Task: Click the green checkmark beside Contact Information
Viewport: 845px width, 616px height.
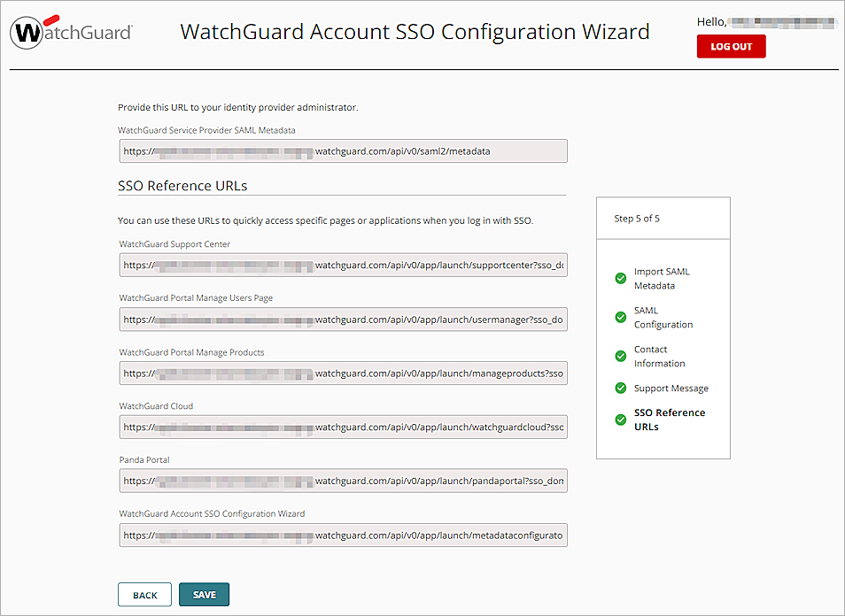Action: (x=620, y=356)
